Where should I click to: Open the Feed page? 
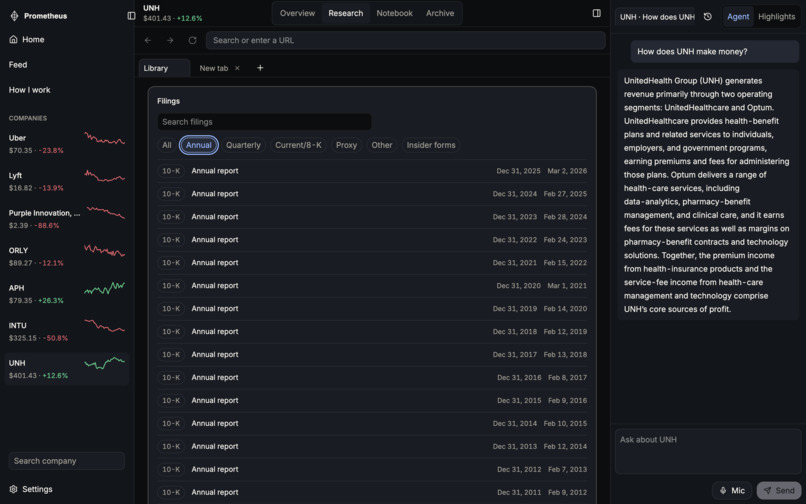pos(18,65)
